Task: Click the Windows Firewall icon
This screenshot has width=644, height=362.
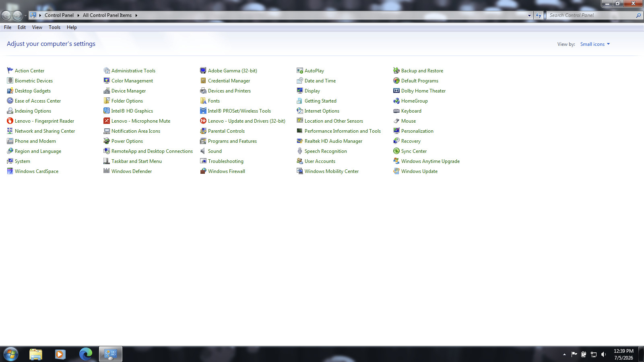Action: point(203,171)
